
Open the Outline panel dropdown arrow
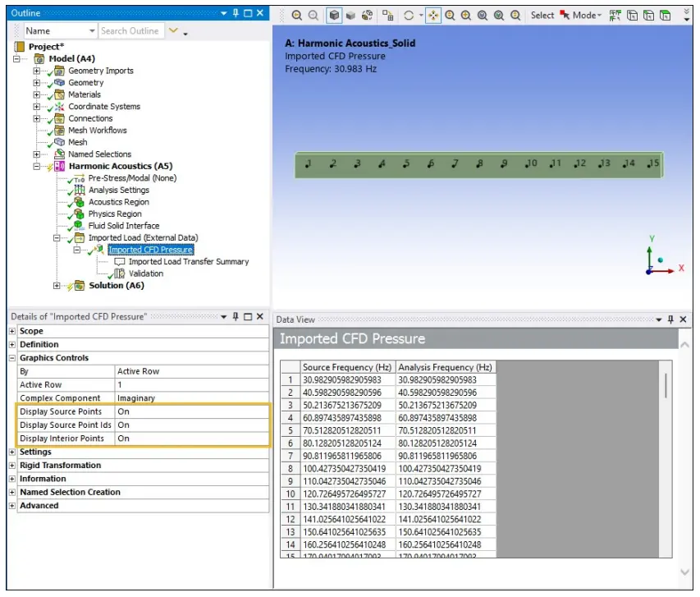click(x=224, y=13)
